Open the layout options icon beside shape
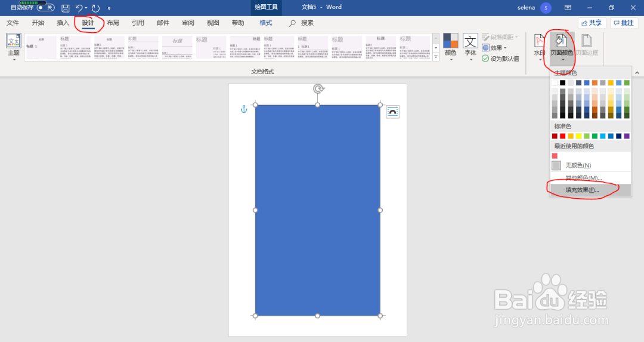Screen dimensions: 644x342 pos(392,112)
